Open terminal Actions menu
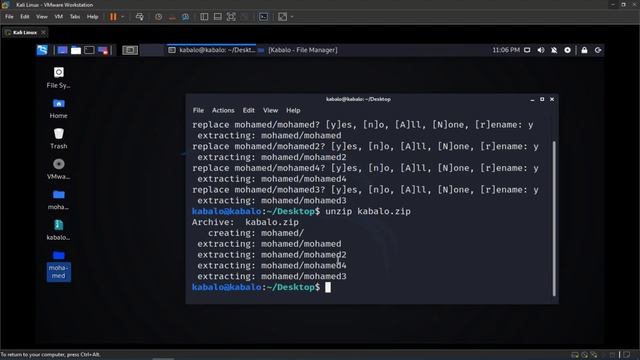Screen dimensions: 640x360 [x=223, y=110]
